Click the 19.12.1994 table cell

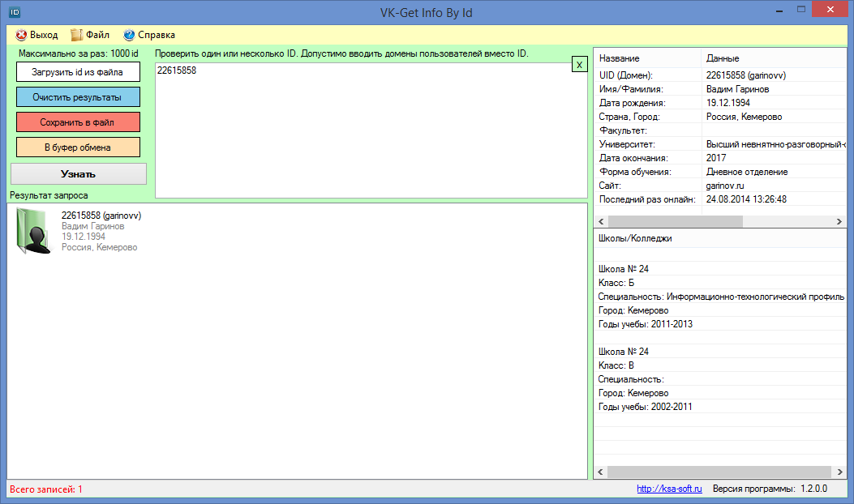[728, 102]
